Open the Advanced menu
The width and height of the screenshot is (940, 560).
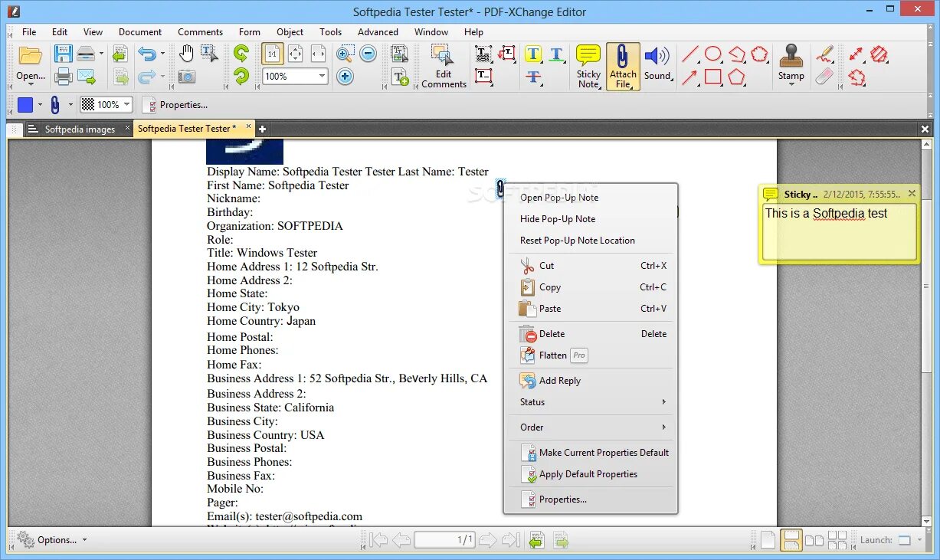click(x=378, y=32)
